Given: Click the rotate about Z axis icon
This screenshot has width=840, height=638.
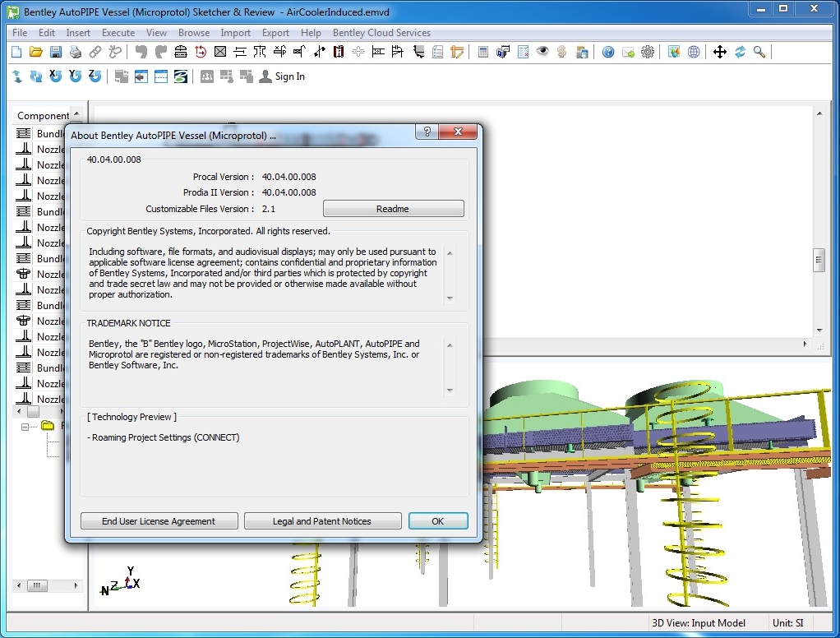Looking at the screenshot, I should 95,76.
